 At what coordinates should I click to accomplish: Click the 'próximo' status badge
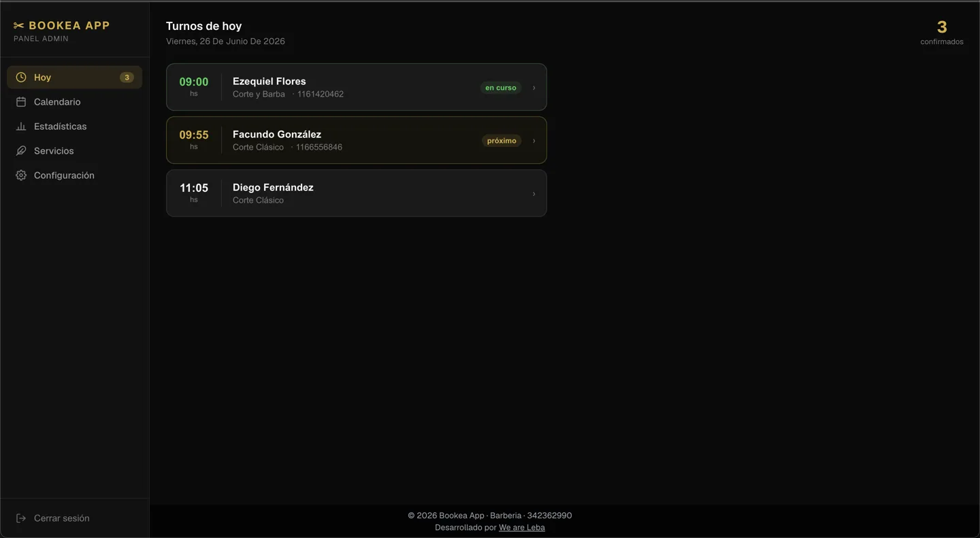click(x=502, y=141)
